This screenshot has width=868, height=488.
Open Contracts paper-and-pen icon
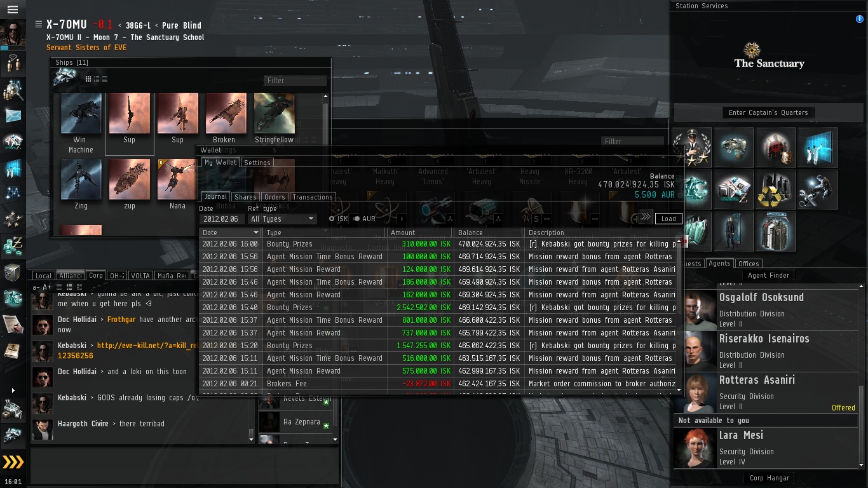(13, 324)
